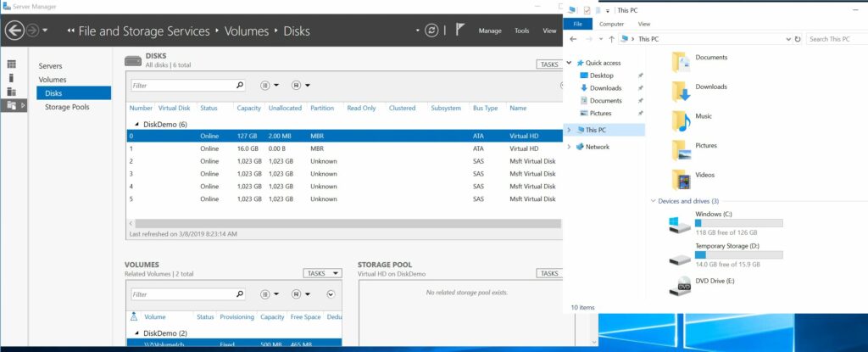Click the Disks list horizontal scrollbar

[348, 223]
